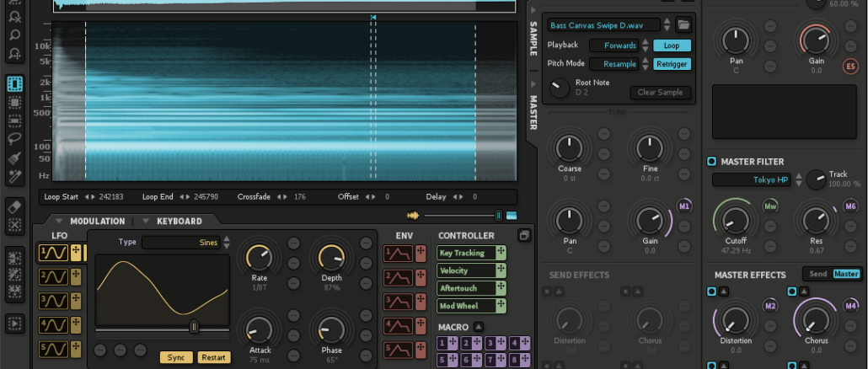The height and width of the screenshot is (369, 868).
Task: Click the Master Filter Cutoff knob
Action: click(x=735, y=220)
